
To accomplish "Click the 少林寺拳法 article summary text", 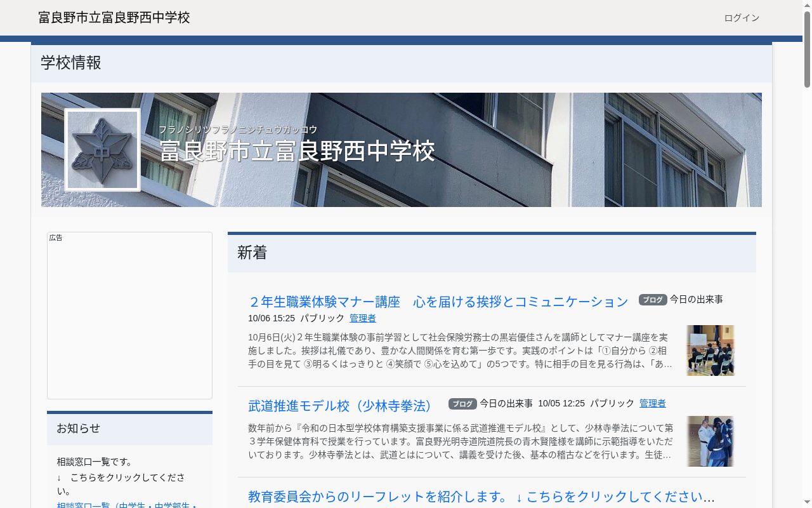I will pos(461,441).
